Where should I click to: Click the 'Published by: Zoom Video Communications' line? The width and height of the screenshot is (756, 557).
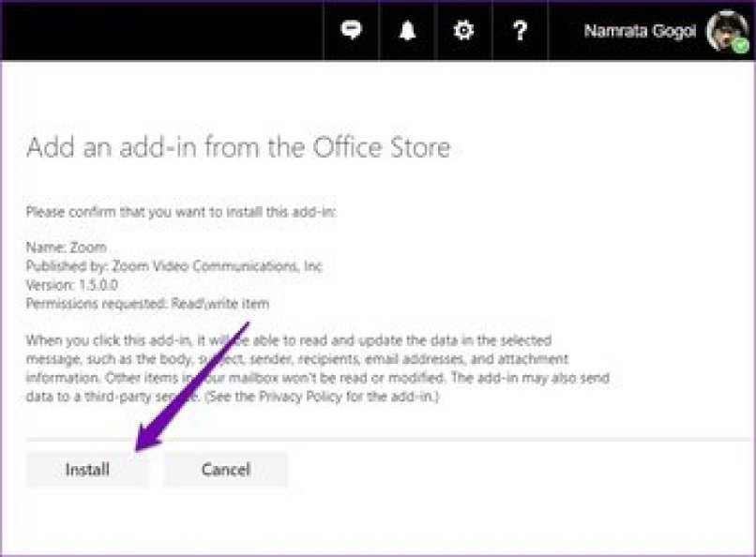click(174, 266)
